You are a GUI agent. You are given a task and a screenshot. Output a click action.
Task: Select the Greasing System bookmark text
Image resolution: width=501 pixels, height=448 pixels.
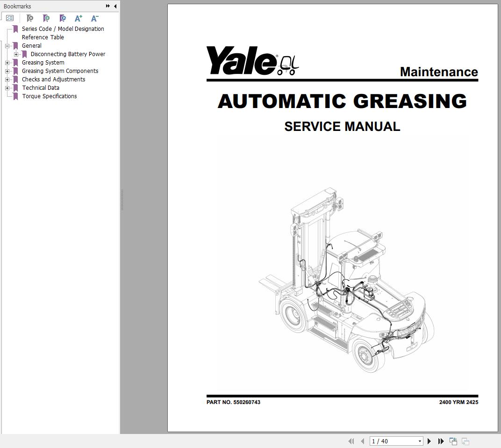tap(43, 62)
